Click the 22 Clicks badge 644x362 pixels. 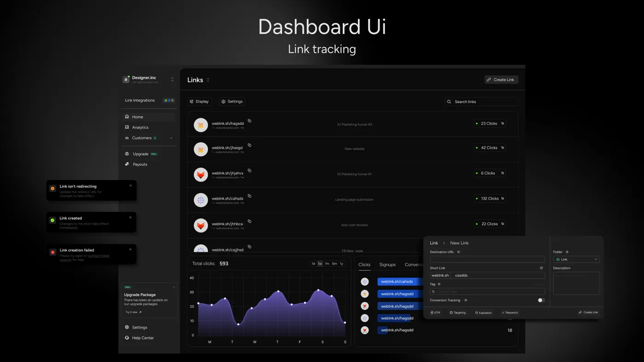[x=489, y=224]
